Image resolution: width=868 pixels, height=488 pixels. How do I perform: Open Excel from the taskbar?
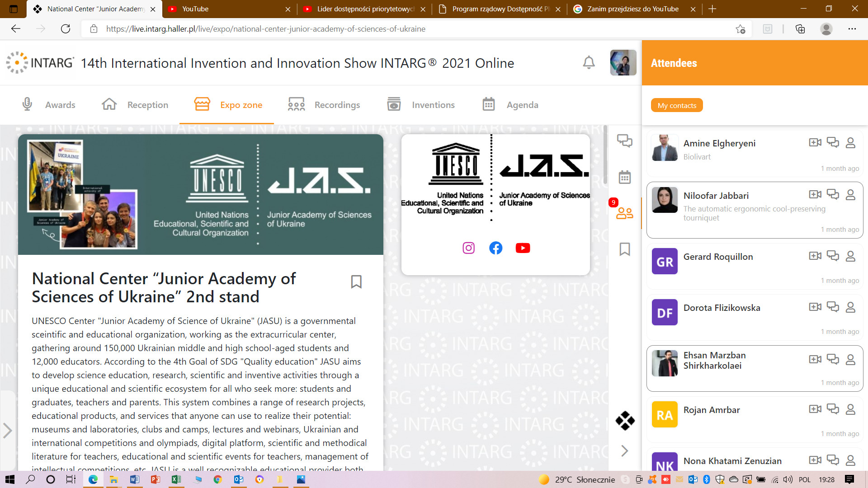coord(176,479)
